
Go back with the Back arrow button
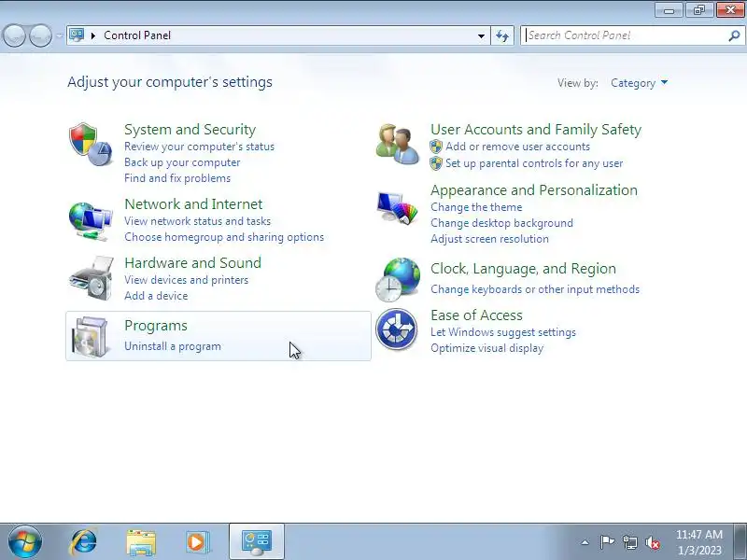14,35
